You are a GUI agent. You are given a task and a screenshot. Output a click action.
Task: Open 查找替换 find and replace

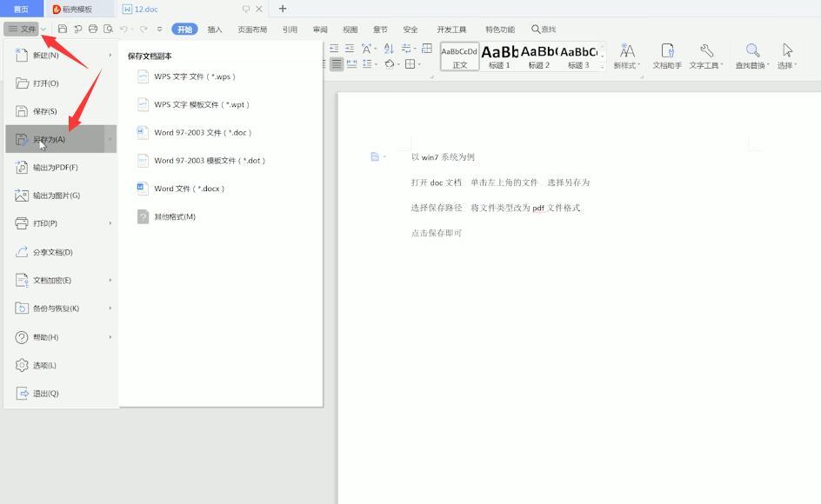[752, 56]
